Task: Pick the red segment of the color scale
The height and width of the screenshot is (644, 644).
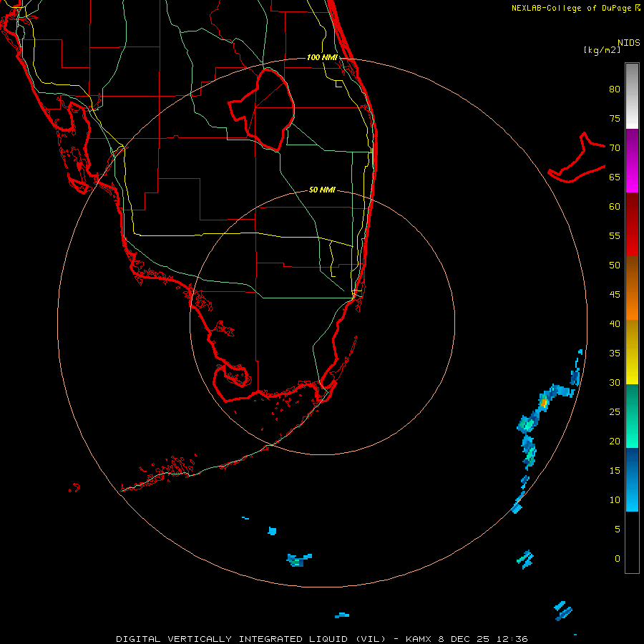Action: point(632,224)
